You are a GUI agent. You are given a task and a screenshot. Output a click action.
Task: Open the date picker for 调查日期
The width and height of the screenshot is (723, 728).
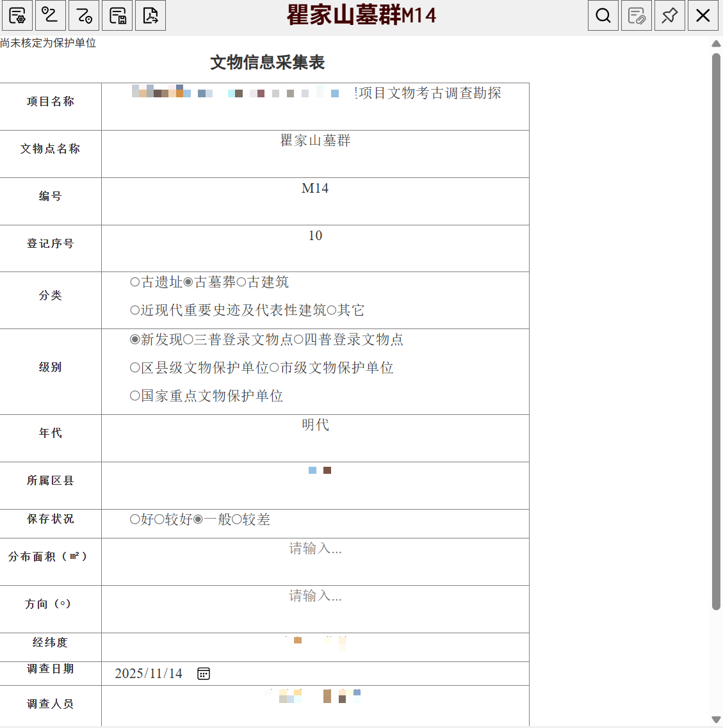coord(203,674)
